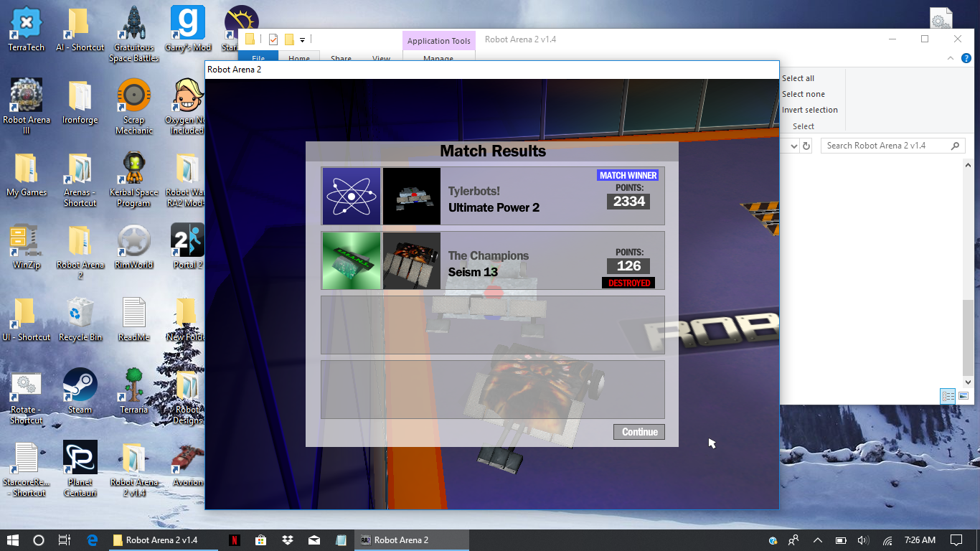Open volume control in tray
Viewport: 980px width, 551px height.
(863, 540)
